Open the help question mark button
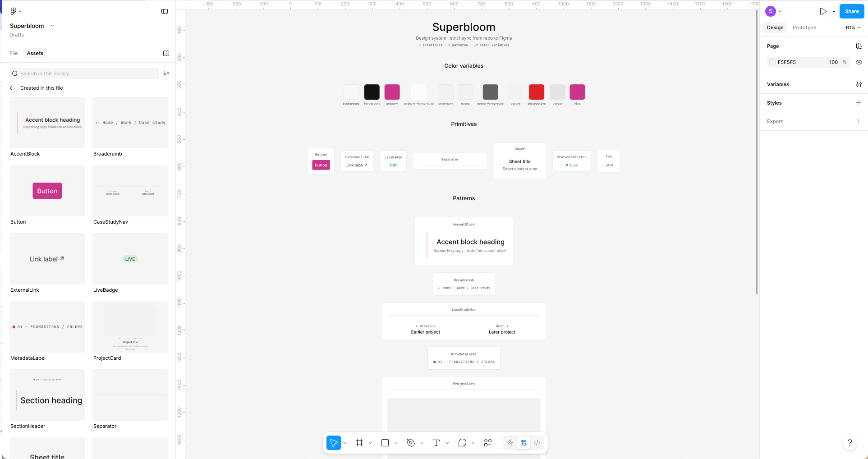868x459 pixels. tap(850, 443)
